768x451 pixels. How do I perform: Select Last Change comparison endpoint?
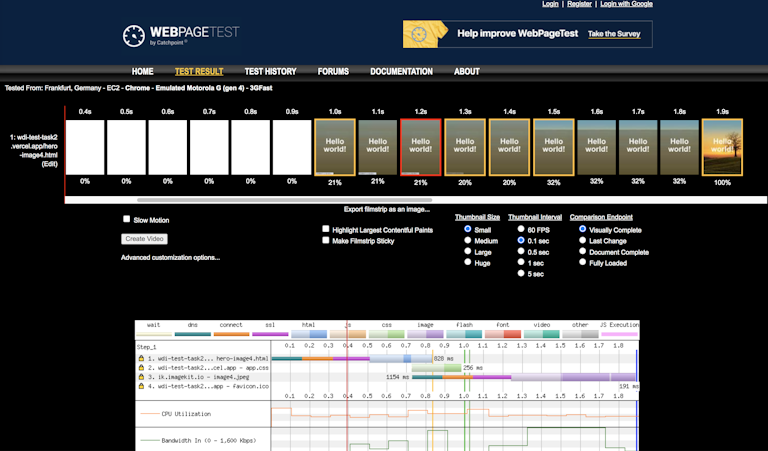point(583,241)
